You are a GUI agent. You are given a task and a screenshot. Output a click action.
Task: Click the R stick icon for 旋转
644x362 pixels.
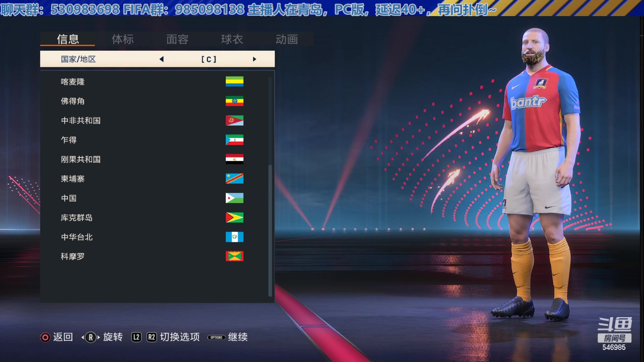(91, 337)
